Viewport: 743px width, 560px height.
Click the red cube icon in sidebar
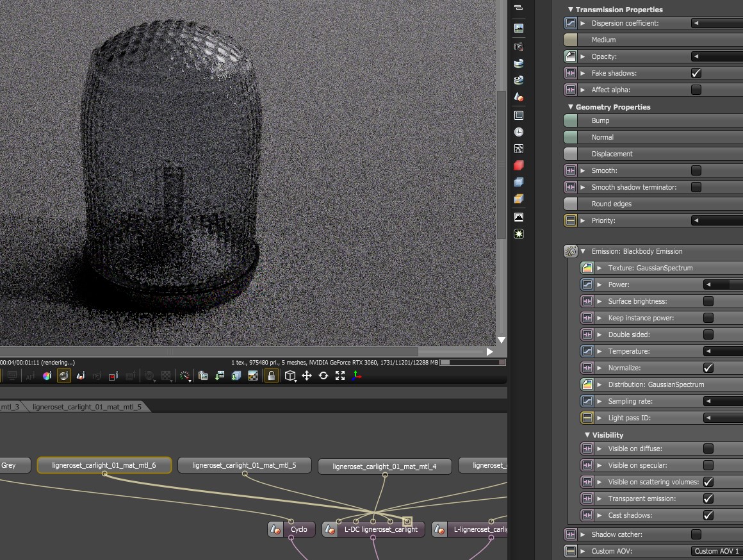coord(519,165)
